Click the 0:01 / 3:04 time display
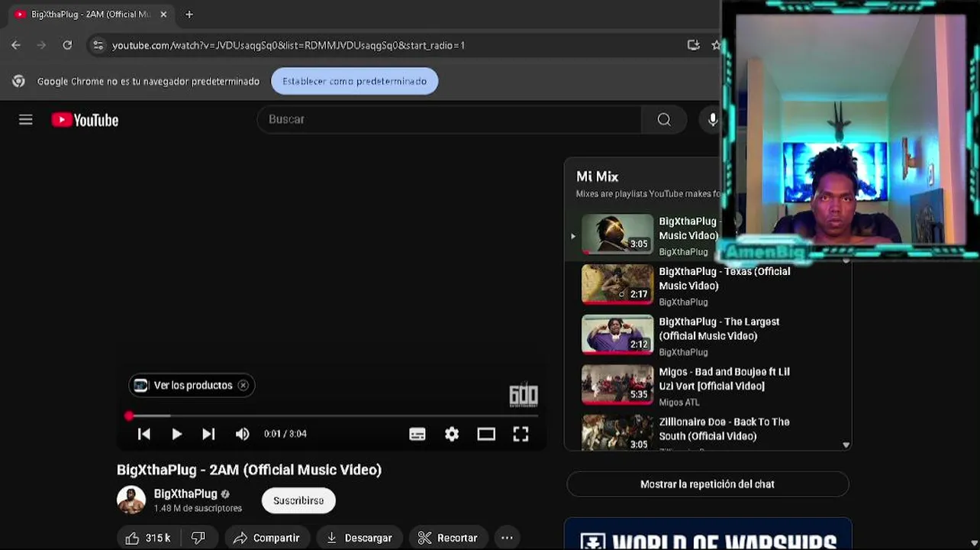The width and height of the screenshot is (980, 550). [x=285, y=434]
